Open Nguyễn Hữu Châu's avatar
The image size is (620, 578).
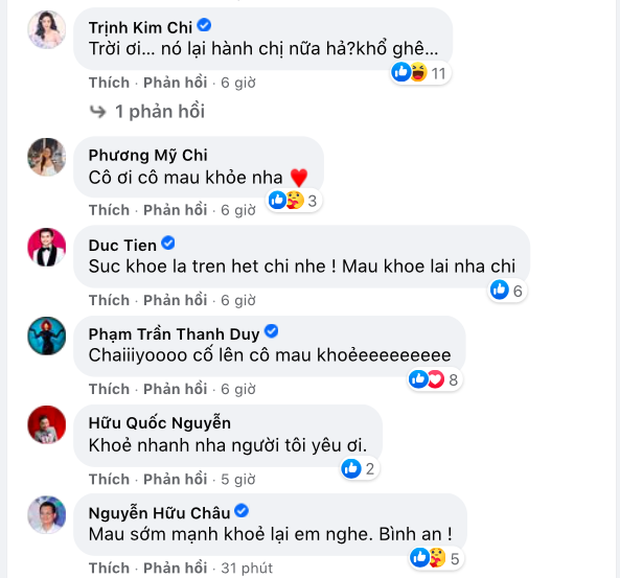(x=47, y=516)
